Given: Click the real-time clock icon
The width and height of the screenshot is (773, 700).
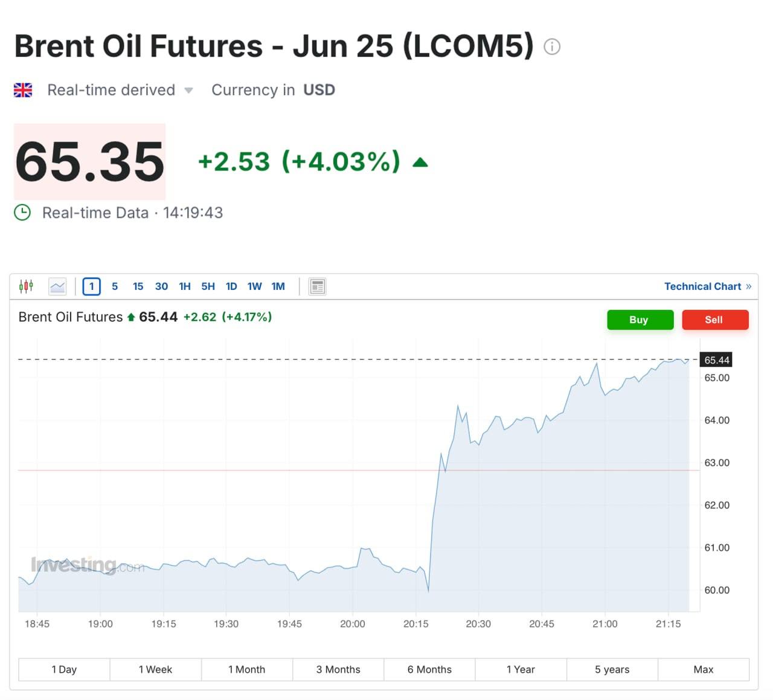Looking at the screenshot, I should (22, 213).
